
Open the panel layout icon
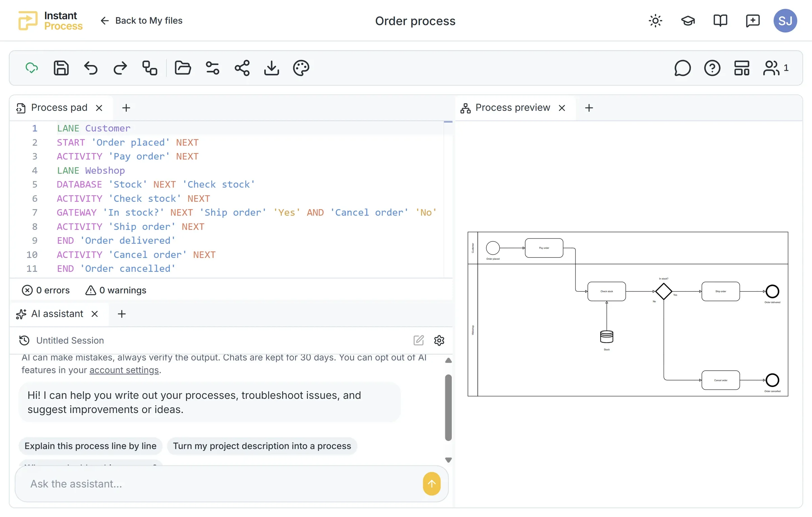click(x=742, y=68)
